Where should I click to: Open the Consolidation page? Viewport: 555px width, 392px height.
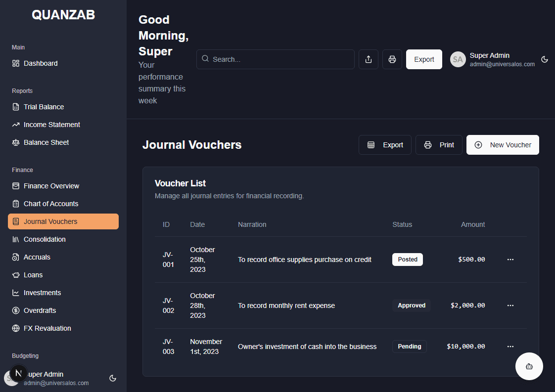point(63,240)
